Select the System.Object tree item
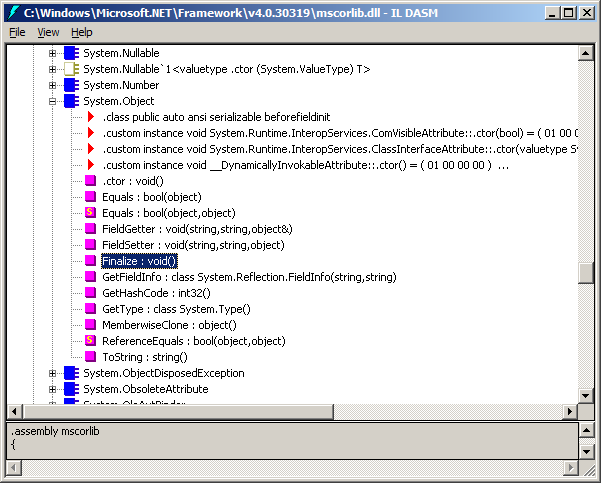The height and width of the screenshot is (483, 601). coord(119,102)
